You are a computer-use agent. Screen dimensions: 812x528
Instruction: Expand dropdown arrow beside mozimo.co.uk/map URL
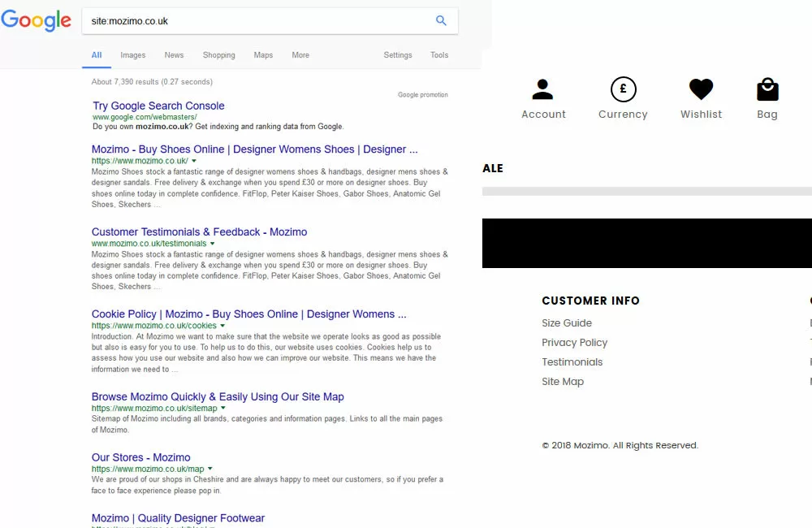tap(210, 469)
